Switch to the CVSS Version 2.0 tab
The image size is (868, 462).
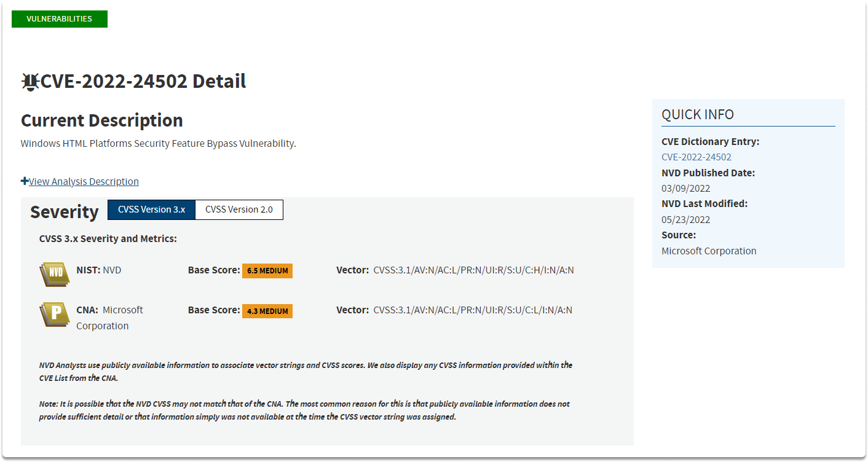pos(239,209)
